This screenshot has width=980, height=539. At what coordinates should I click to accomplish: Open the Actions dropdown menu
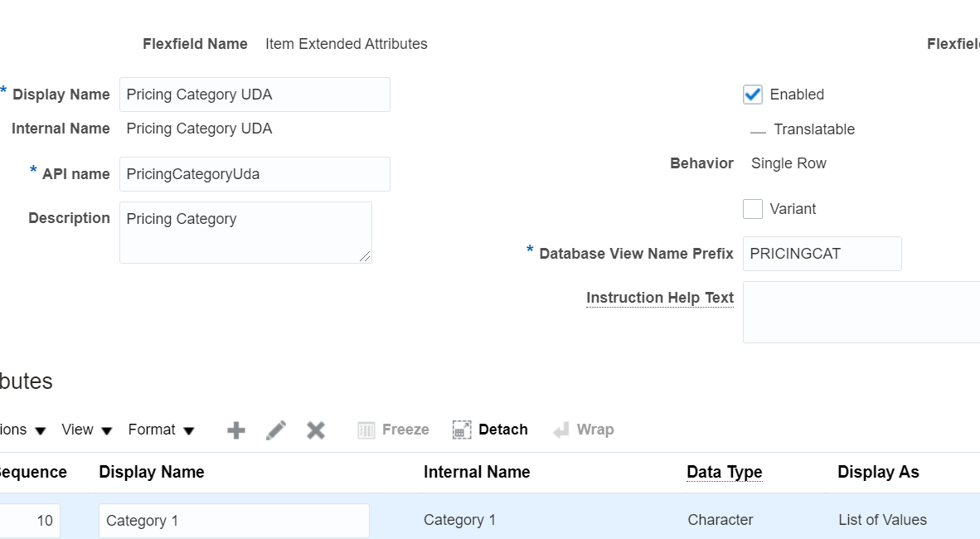coord(17,430)
